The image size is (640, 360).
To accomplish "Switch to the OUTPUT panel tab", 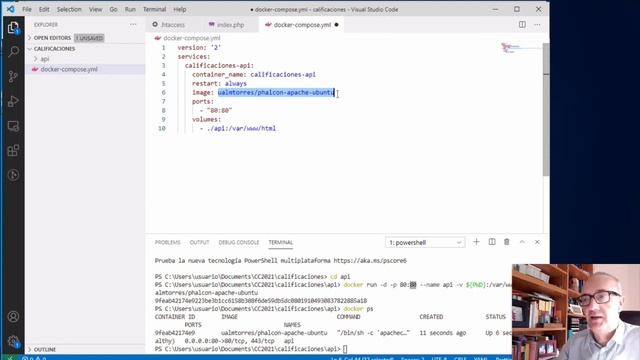I will pos(199,242).
